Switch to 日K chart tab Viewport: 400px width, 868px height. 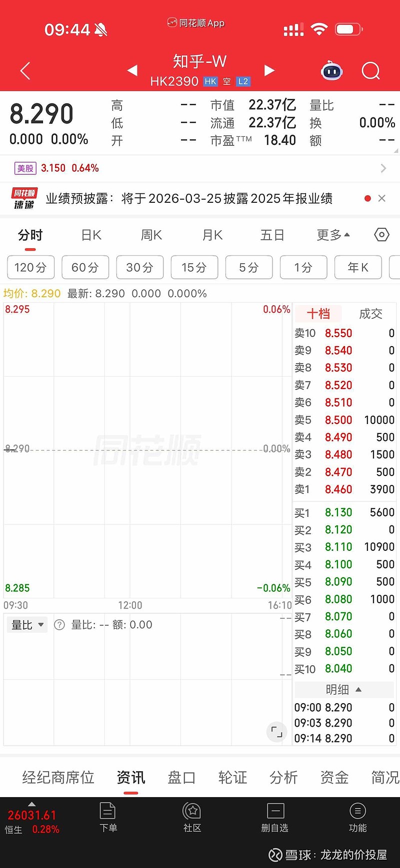point(91,235)
